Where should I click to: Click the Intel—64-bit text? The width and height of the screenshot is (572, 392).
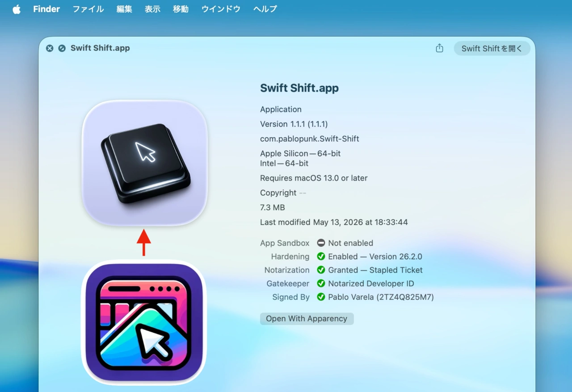pyautogui.click(x=284, y=163)
